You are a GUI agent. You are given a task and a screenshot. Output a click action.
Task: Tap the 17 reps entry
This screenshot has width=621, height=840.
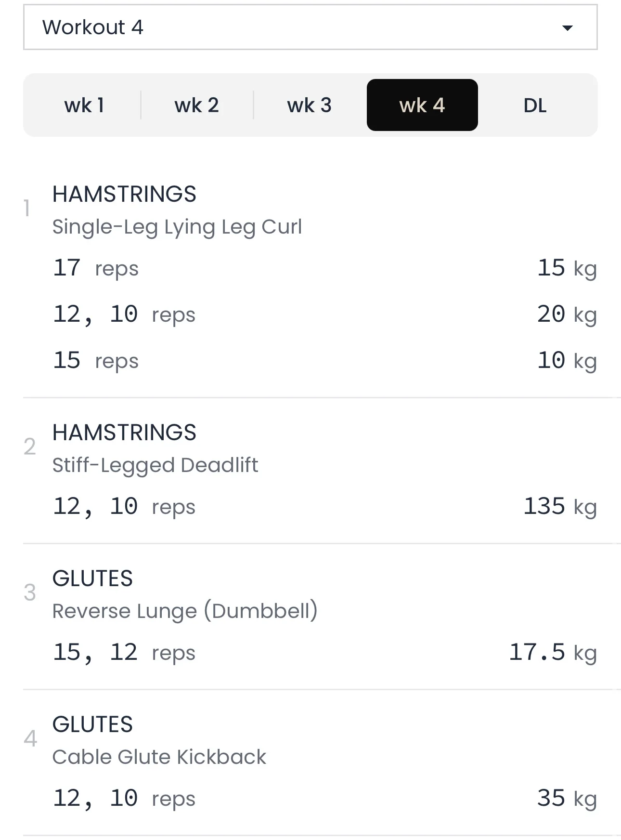coord(96,268)
